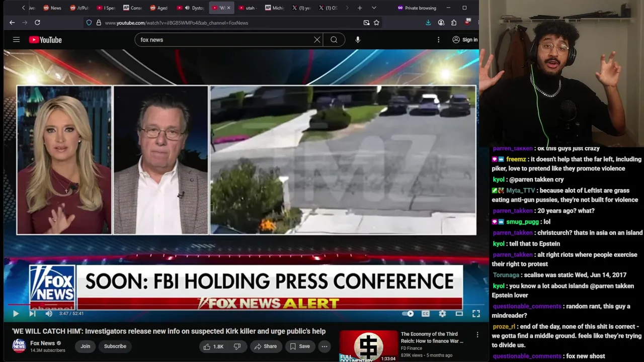
Task: Open more actions below the video
Action: (325, 346)
